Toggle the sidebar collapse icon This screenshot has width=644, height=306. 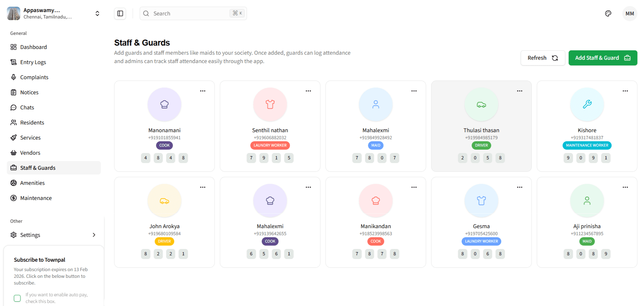[120, 13]
